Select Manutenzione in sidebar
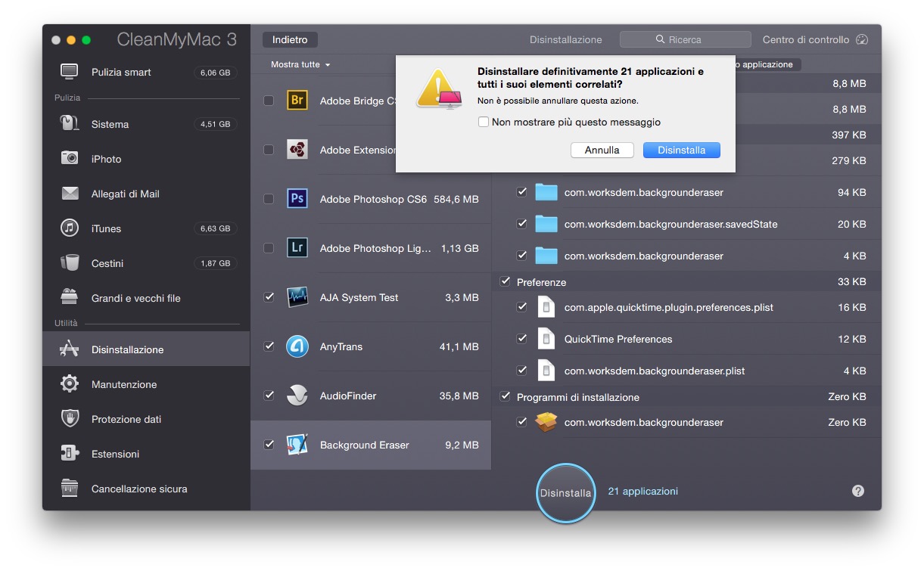The height and width of the screenshot is (571, 924). click(x=146, y=384)
